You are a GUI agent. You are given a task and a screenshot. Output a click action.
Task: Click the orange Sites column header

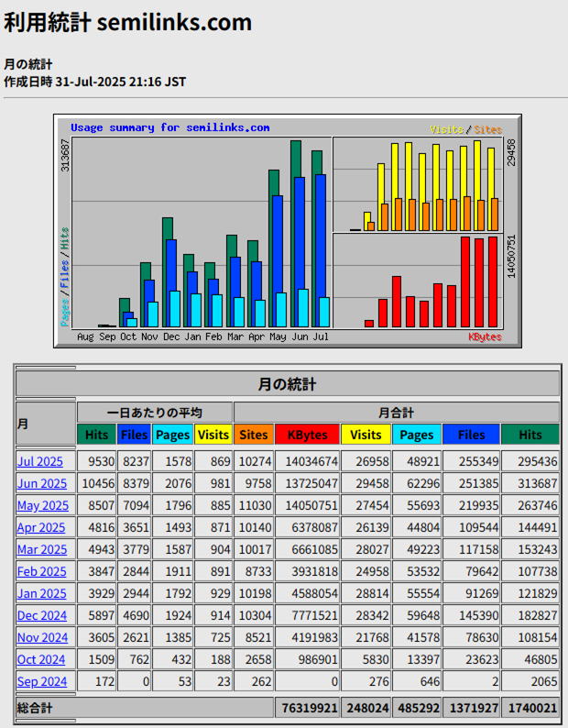point(254,435)
